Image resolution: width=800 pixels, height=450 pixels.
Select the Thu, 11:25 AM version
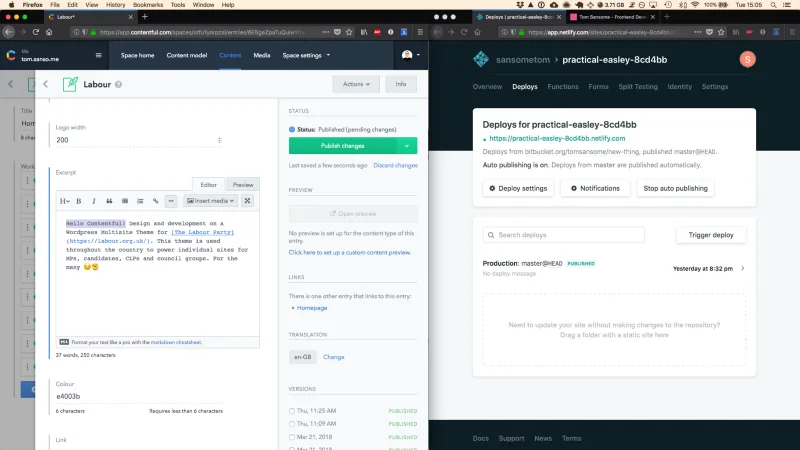pos(292,411)
